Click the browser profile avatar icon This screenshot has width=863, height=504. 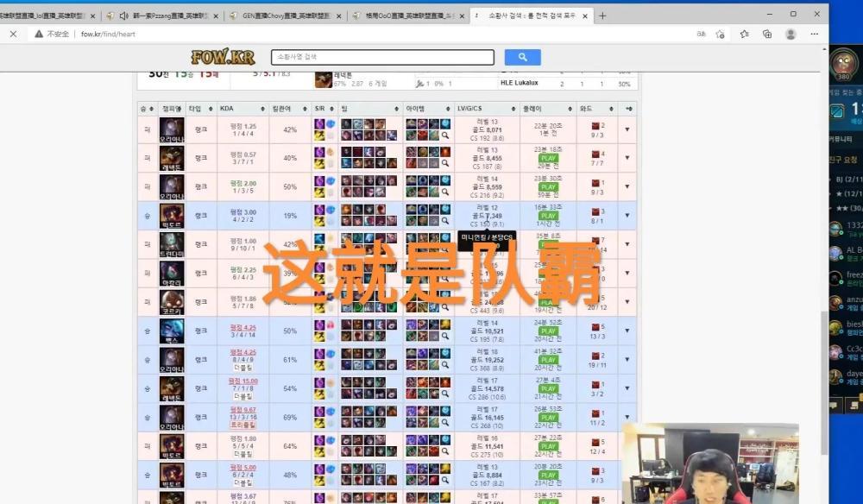791,35
